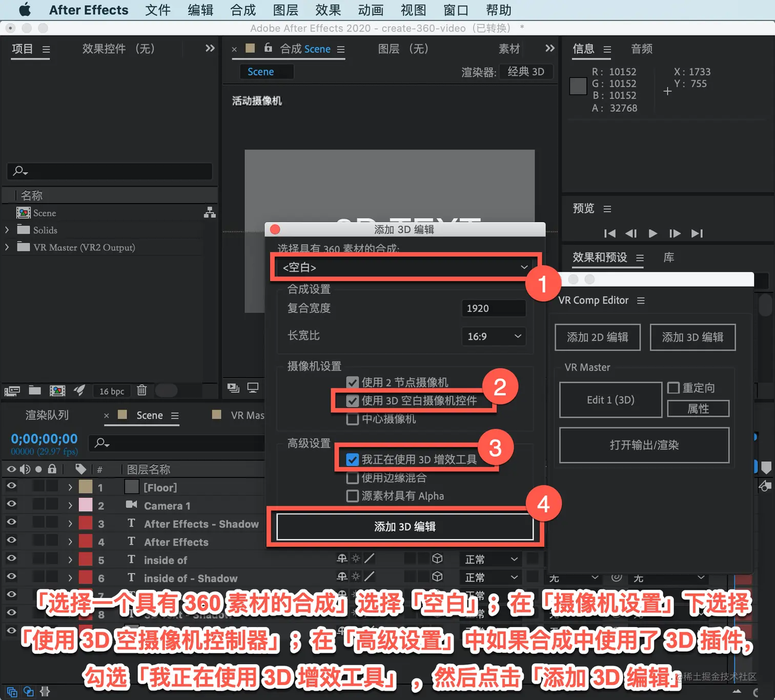Screen dimensions: 775x700
Task: Click the Edit 1 (3D) button
Action: (x=610, y=400)
